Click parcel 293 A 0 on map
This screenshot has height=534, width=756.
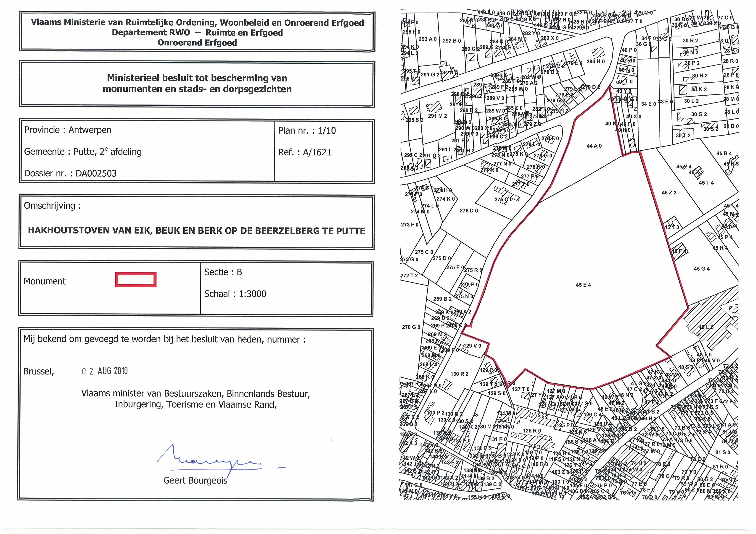427,39
